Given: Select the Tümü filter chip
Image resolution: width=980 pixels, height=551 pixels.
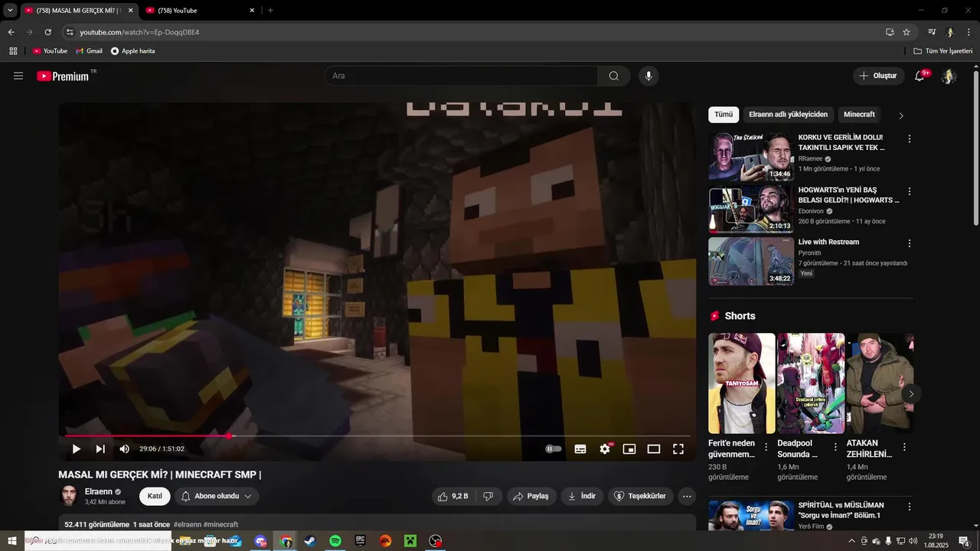Looking at the screenshot, I should click(x=724, y=114).
